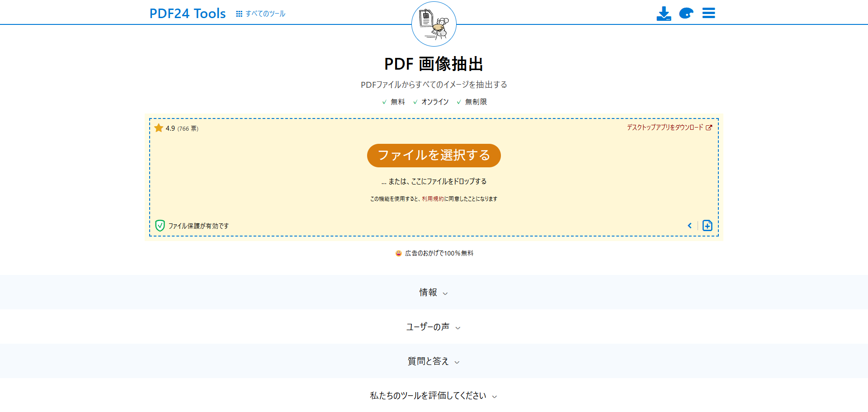Click the rating star icon
This screenshot has height=412, width=868.
pos(159,128)
